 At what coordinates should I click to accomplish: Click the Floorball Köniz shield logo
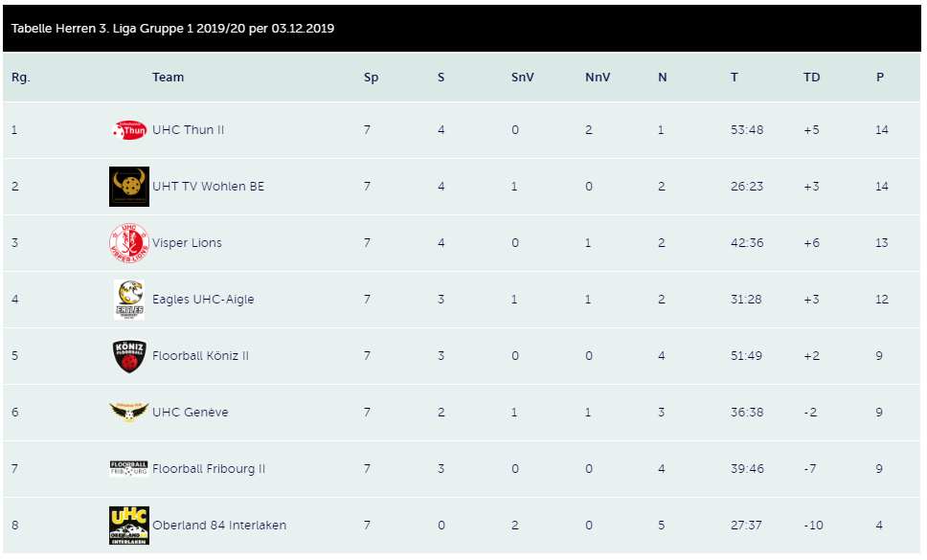pos(129,356)
